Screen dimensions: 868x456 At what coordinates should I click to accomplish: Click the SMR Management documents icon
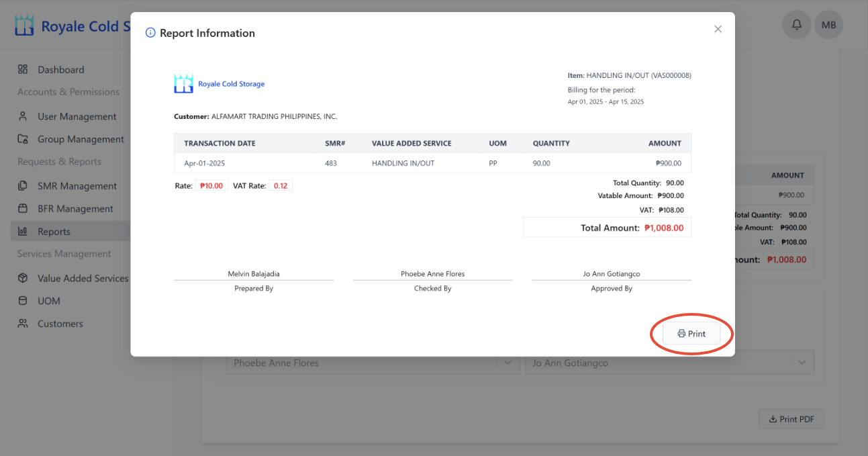pyautogui.click(x=23, y=186)
